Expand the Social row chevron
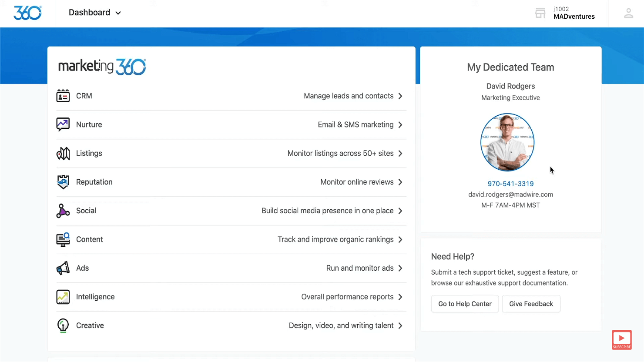Image resolution: width=644 pixels, height=362 pixels. pos(400,211)
